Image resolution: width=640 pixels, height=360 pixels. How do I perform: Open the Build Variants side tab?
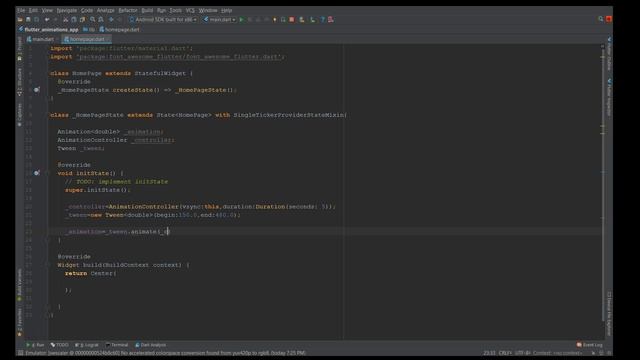[20, 284]
